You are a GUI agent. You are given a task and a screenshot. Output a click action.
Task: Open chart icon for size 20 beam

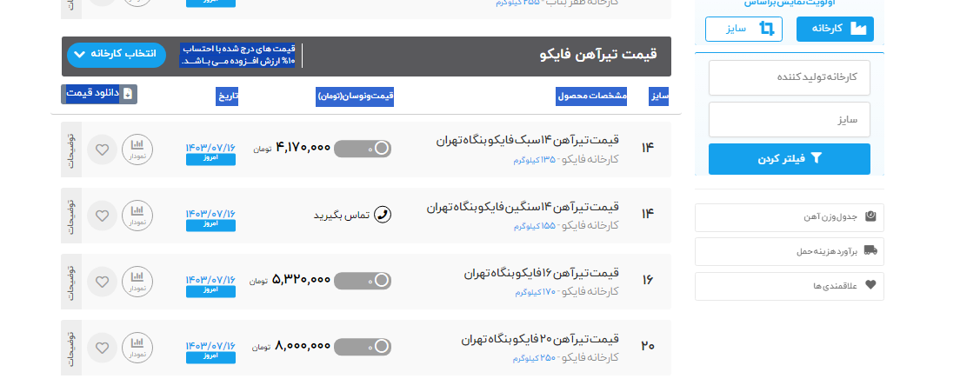point(137,348)
